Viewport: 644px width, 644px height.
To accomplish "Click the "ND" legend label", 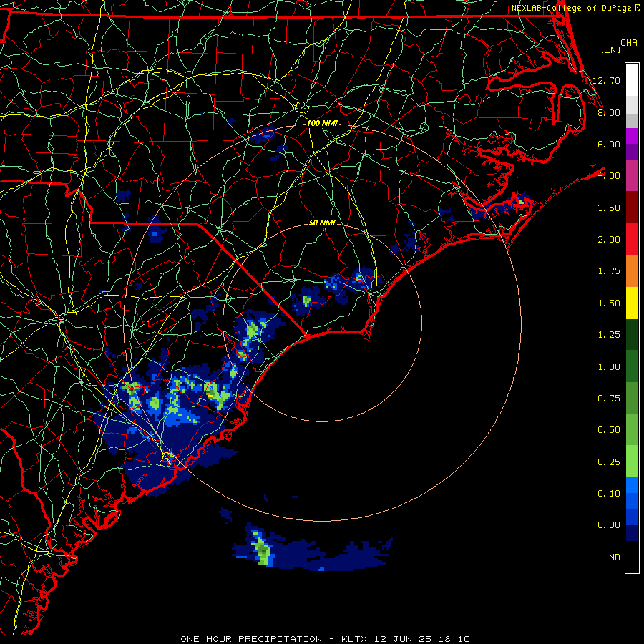I will coord(615,557).
